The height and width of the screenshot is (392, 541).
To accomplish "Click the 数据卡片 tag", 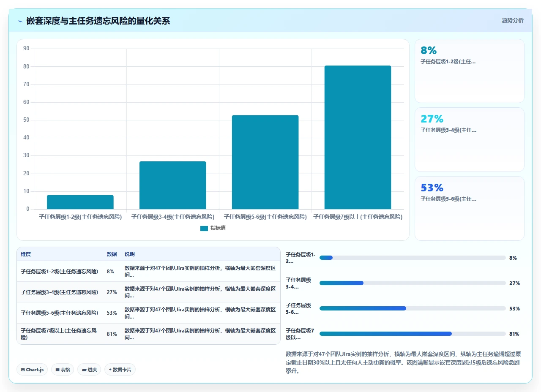I will pyautogui.click(x=120, y=370).
